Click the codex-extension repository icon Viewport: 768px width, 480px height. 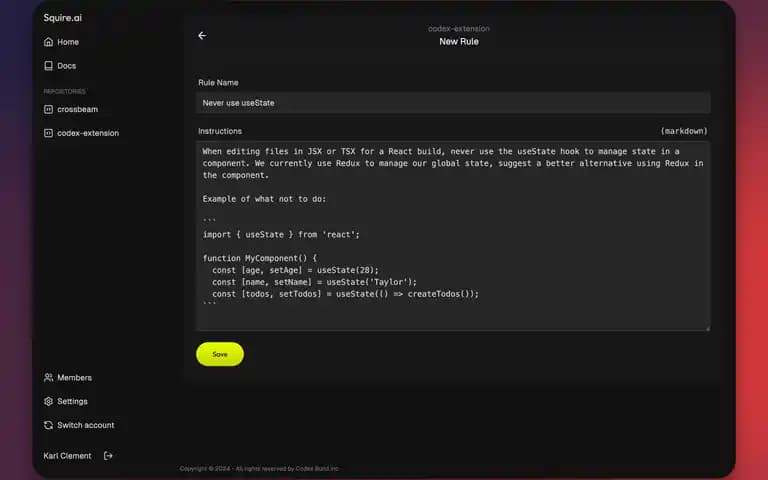pos(48,133)
